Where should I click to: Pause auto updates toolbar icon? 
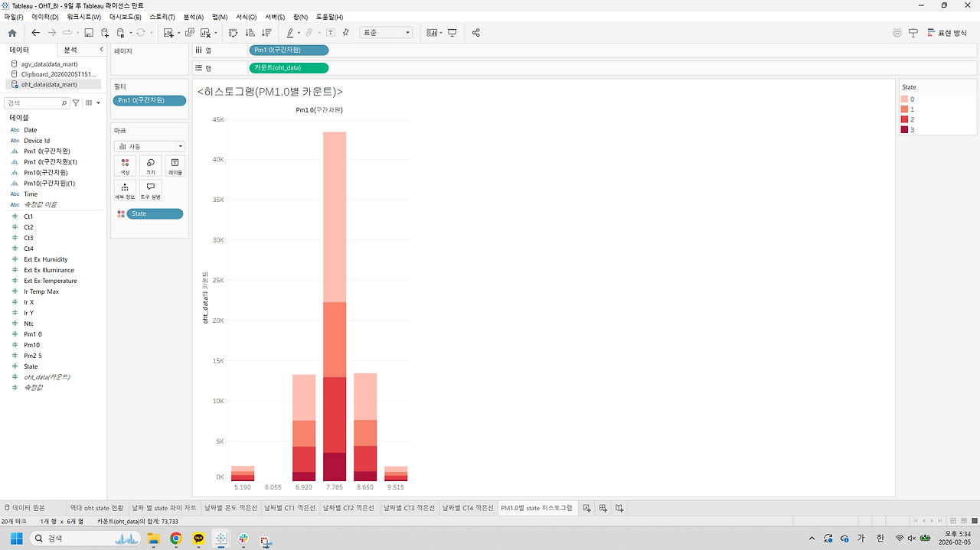click(120, 33)
